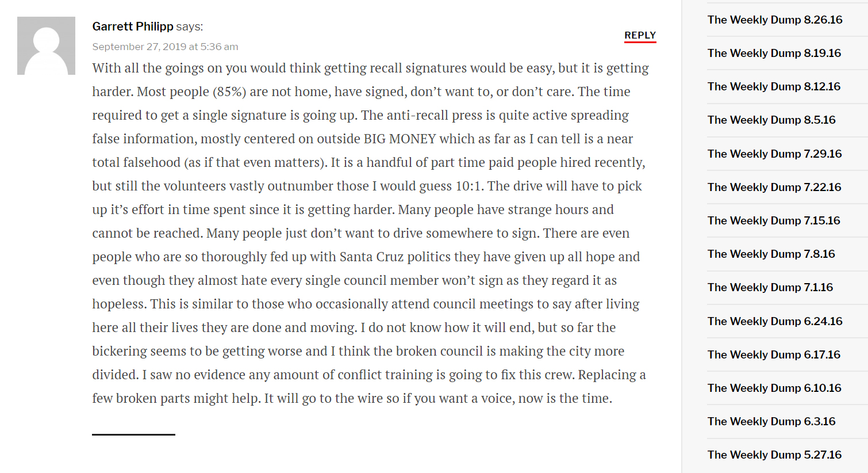Click Garrett Philipp's avatar image
The image size is (868, 473).
[46, 45]
